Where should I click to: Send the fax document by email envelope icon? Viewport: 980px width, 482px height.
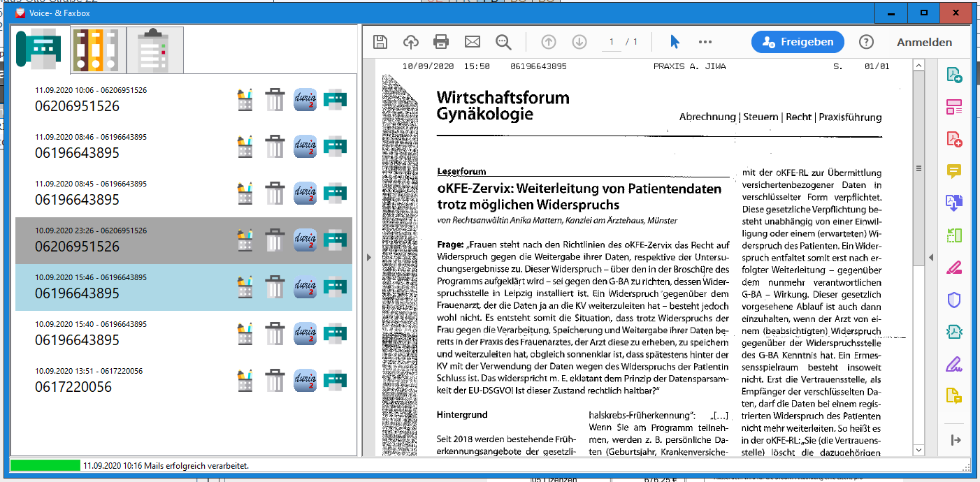tap(473, 42)
